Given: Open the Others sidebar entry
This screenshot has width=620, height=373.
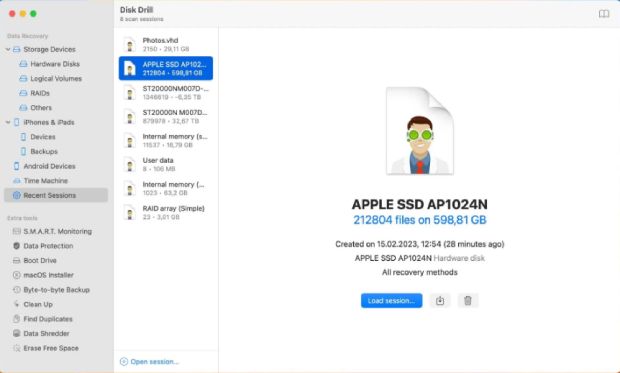Looking at the screenshot, I should click(41, 108).
